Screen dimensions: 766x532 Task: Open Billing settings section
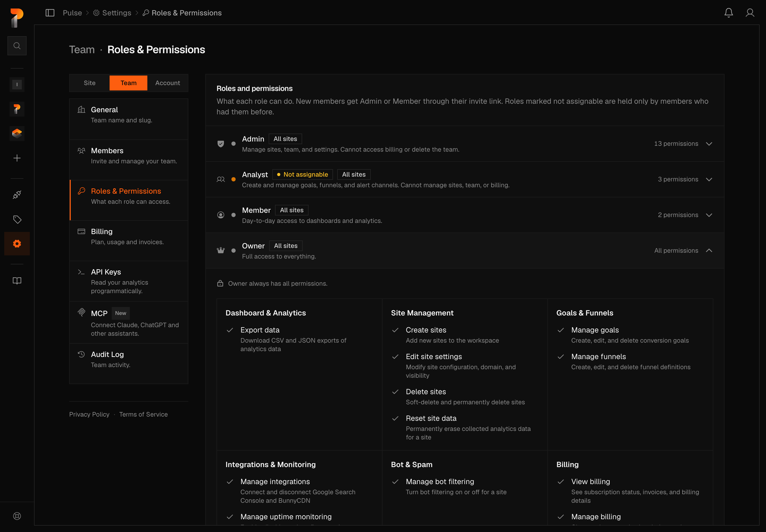coord(129,241)
